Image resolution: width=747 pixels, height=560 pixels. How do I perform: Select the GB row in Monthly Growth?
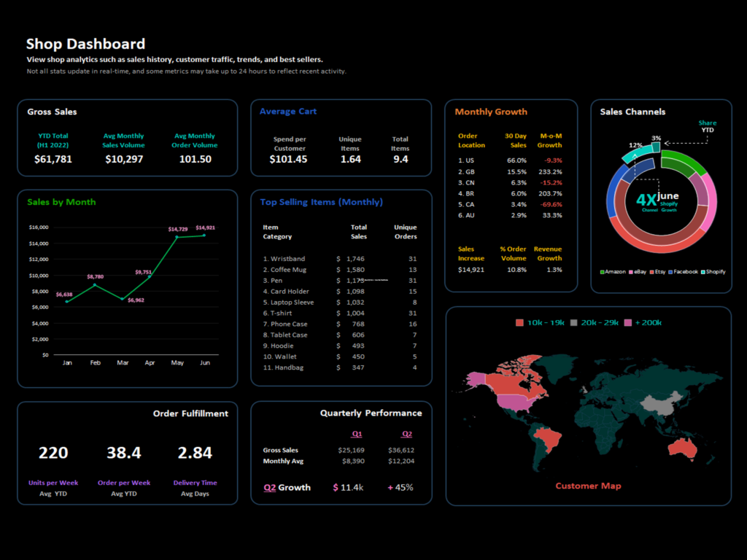[x=510, y=172]
